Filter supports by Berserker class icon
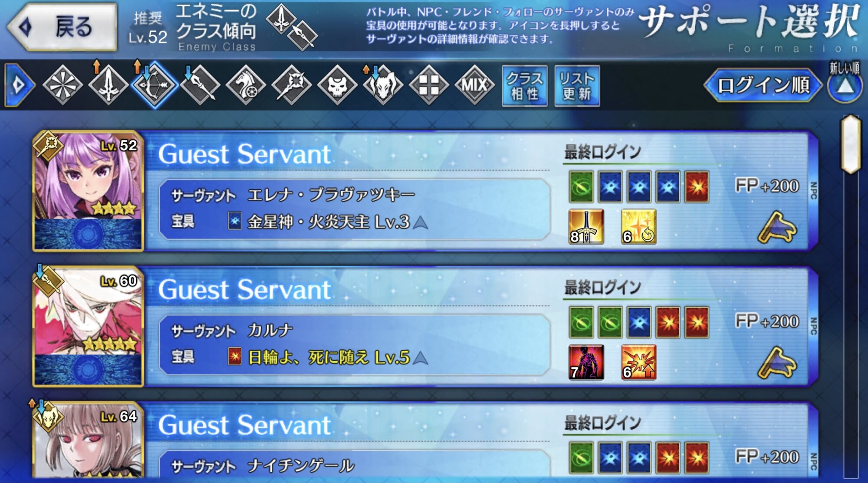Viewport: 868px width, 483px height. pyautogui.click(x=383, y=85)
